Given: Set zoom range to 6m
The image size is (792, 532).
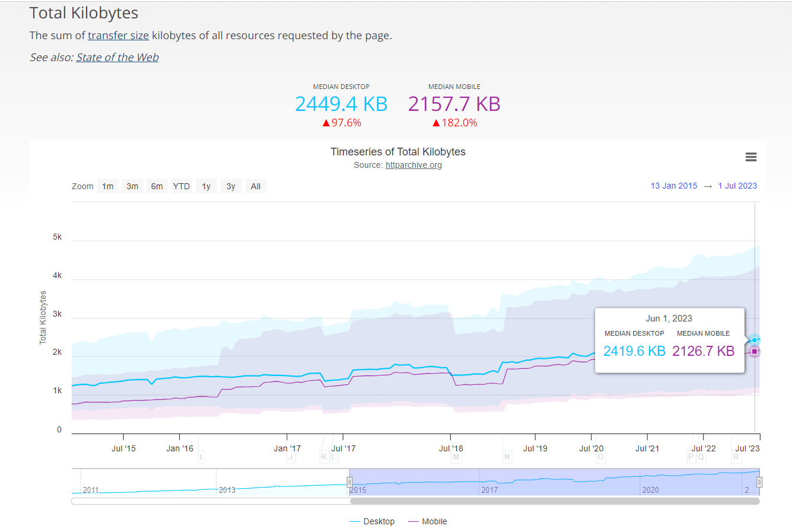Looking at the screenshot, I should (157, 186).
